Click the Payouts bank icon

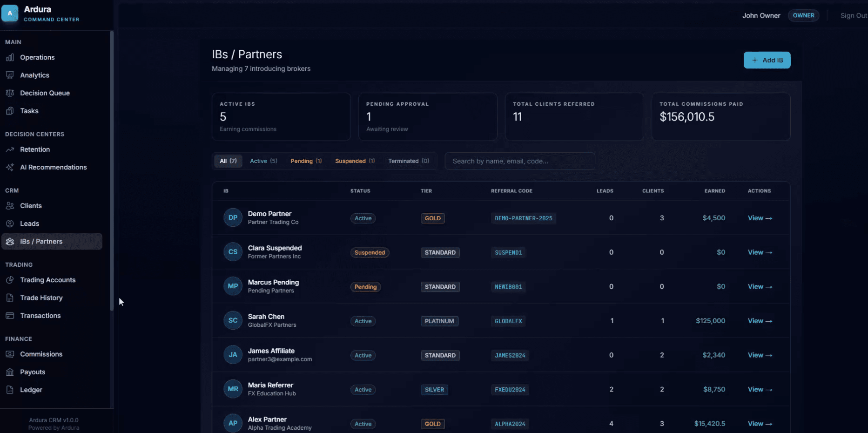(10, 372)
